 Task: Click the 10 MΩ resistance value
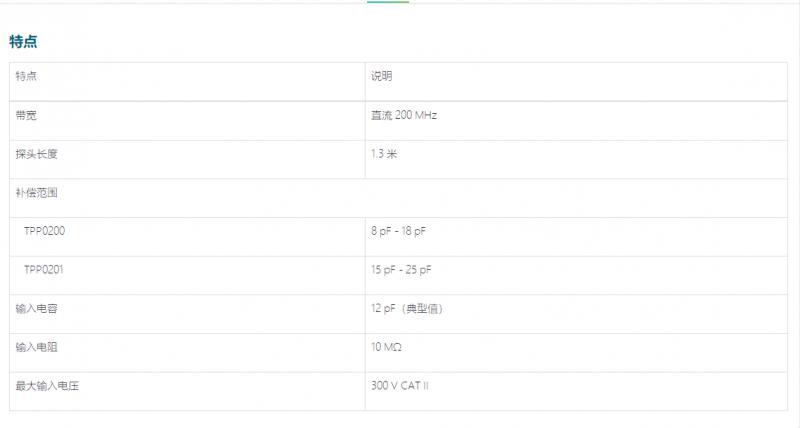(387, 347)
